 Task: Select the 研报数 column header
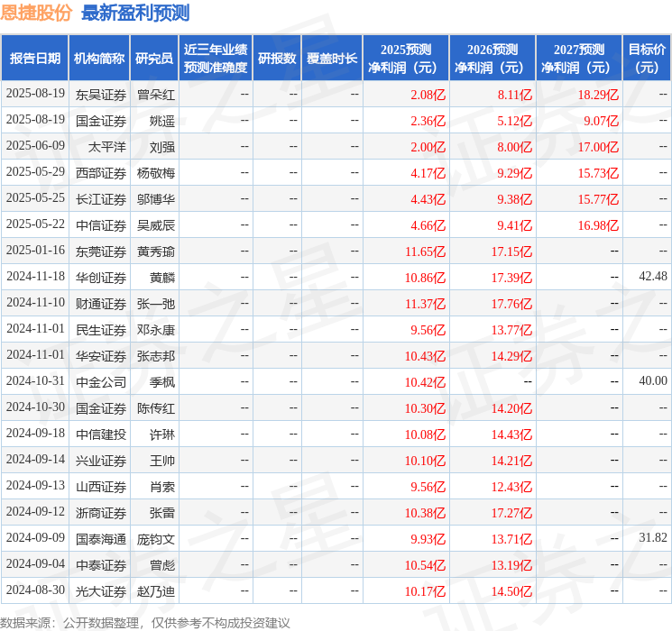277,59
